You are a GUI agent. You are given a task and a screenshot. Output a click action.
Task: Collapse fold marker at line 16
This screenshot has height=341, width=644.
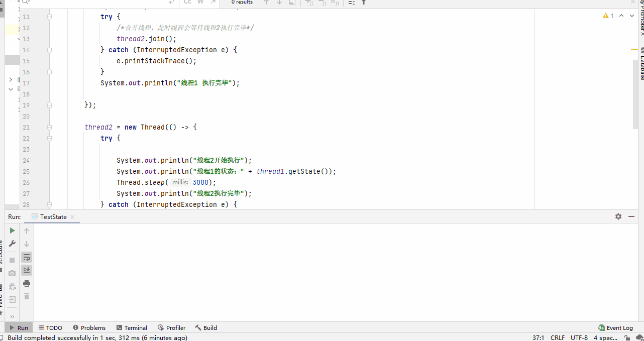tap(49, 72)
